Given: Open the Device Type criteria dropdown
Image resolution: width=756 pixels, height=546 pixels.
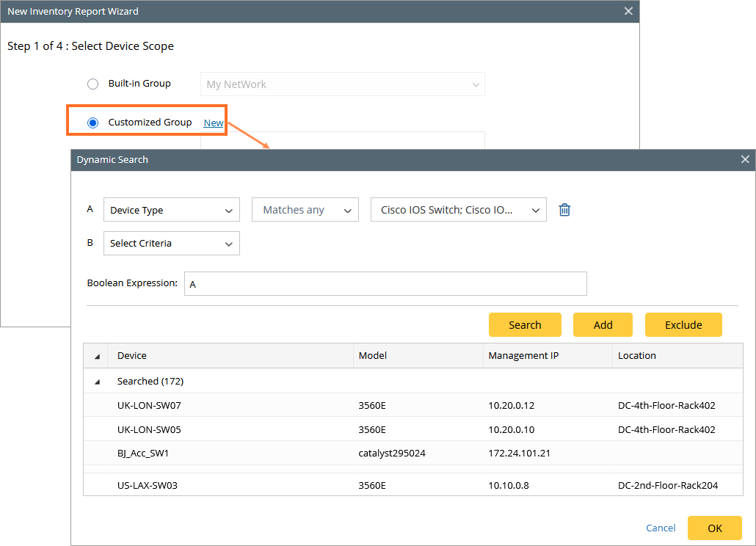Looking at the screenshot, I should (171, 210).
